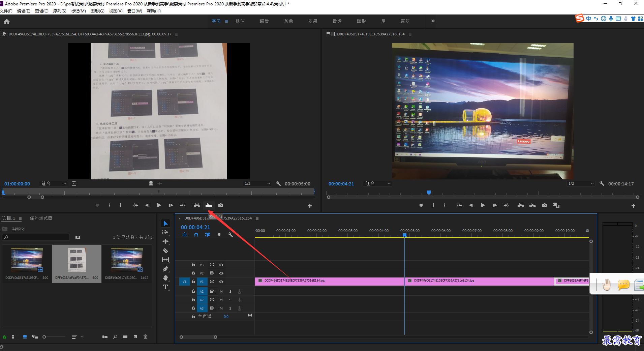Export frame from program monitor
Image resolution: width=644 pixels, height=351 pixels.
tap(545, 205)
